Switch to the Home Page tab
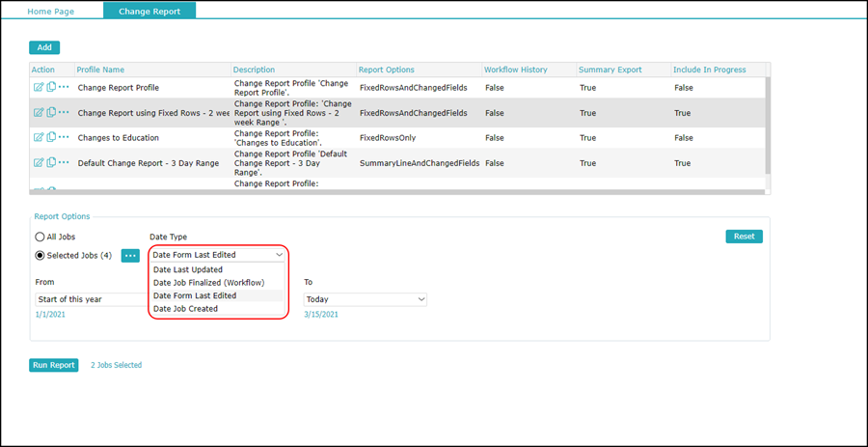The image size is (868, 447). coord(51,11)
